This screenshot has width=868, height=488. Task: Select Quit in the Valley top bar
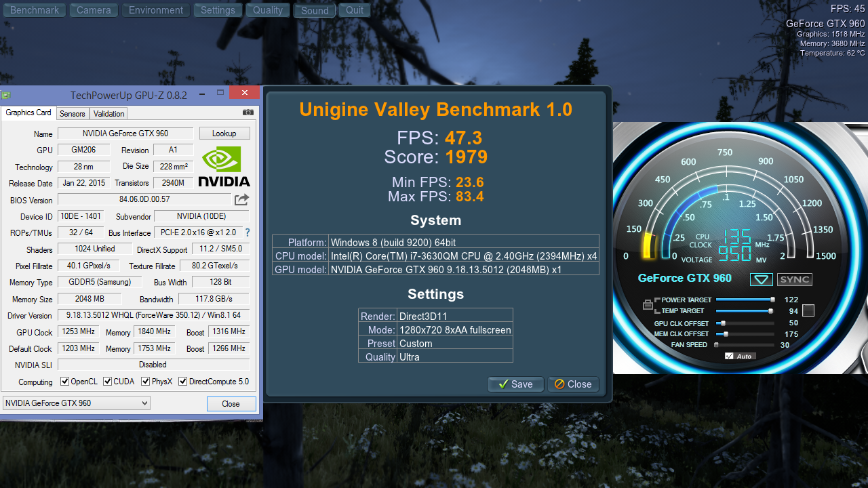[355, 10]
